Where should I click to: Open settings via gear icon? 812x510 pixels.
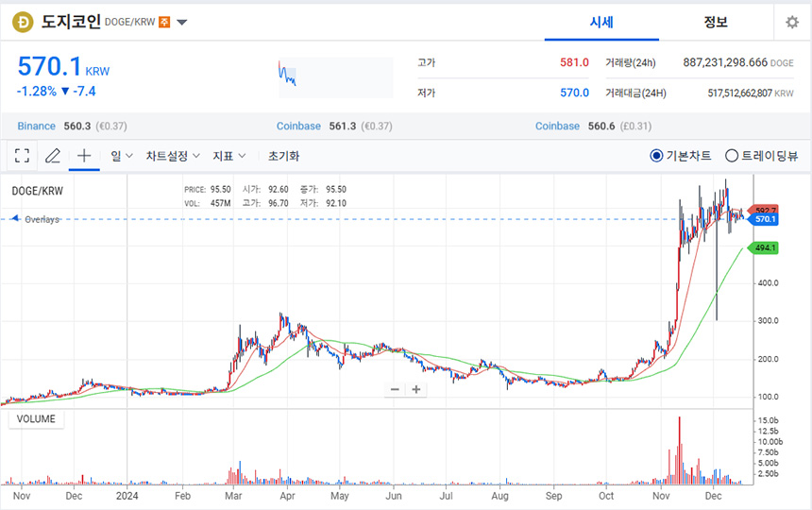click(x=792, y=23)
